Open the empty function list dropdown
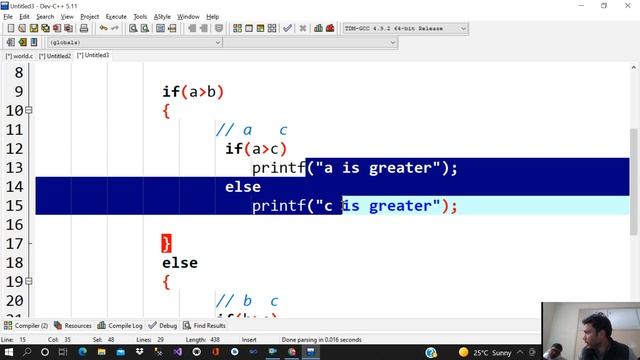The height and width of the screenshot is (360, 640). [311, 42]
